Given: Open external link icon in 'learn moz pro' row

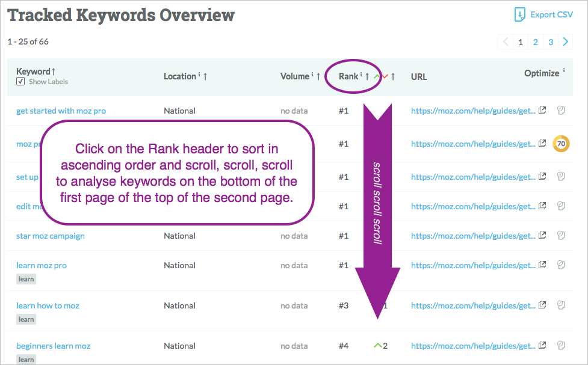Looking at the screenshot, I should pos(542,265).
